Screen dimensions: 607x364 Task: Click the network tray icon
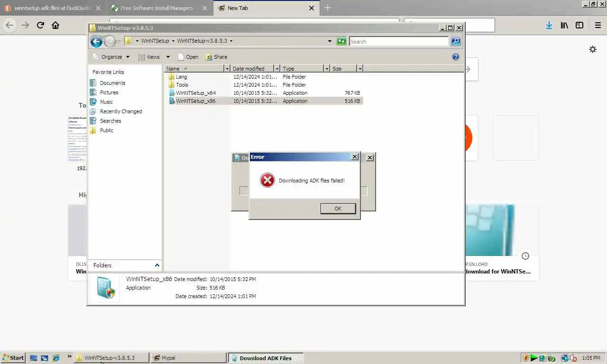tap(564, 358)
